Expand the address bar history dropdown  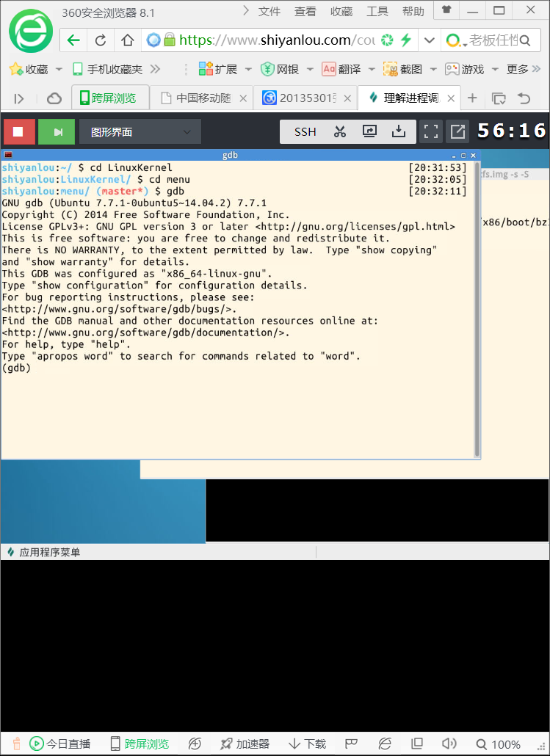tap(430, 40)
